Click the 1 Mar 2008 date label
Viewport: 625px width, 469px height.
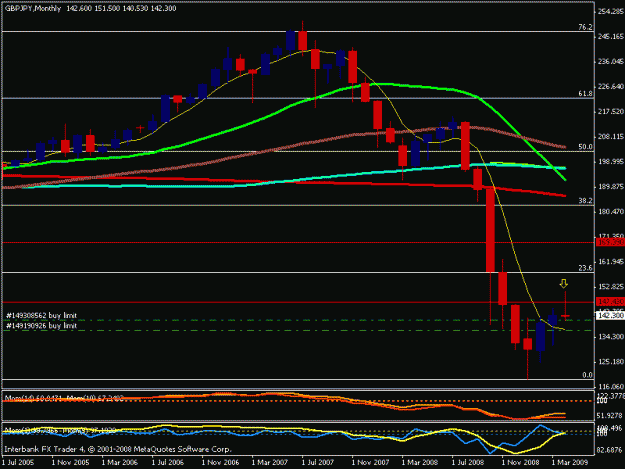pyautogui.click(x=420, y=462)
